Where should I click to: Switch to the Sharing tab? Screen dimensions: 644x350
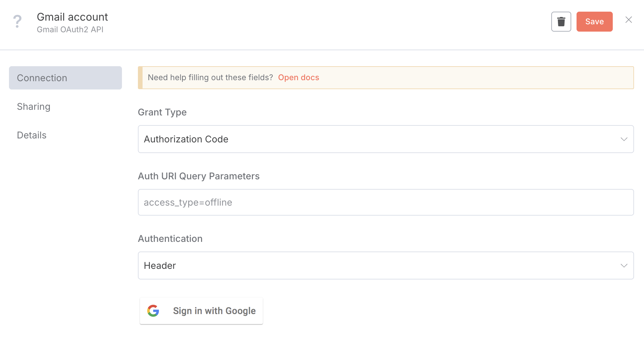point(34,106)
